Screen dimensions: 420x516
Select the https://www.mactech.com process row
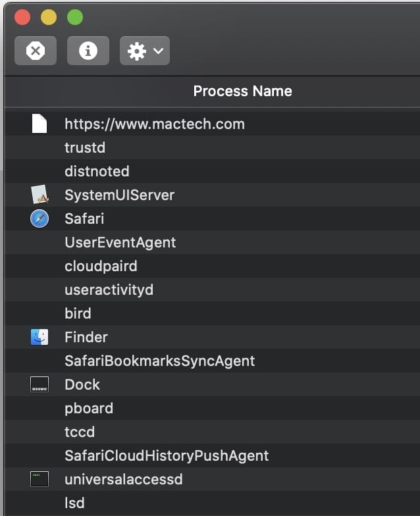[154, 124]
